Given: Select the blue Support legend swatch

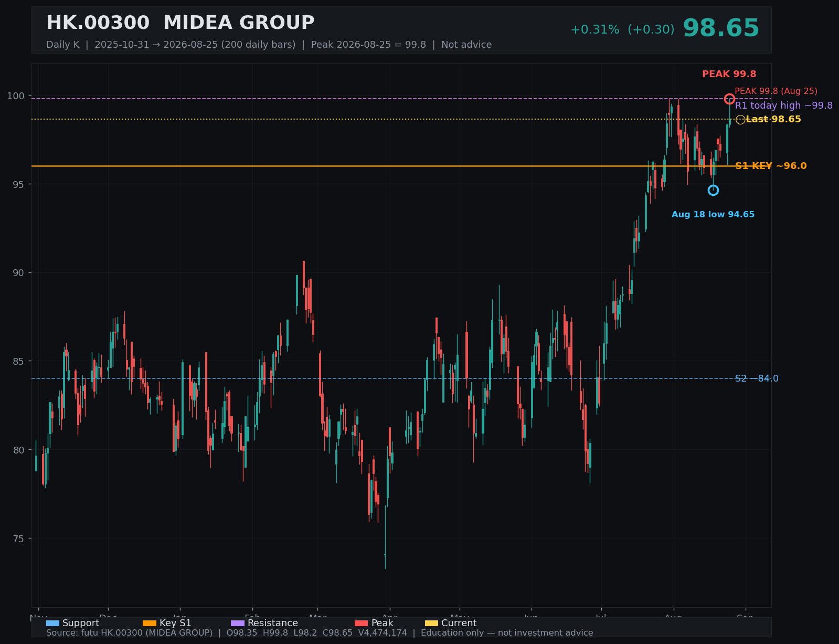Looking at the screenshot, I should click(x=52, y=623).
